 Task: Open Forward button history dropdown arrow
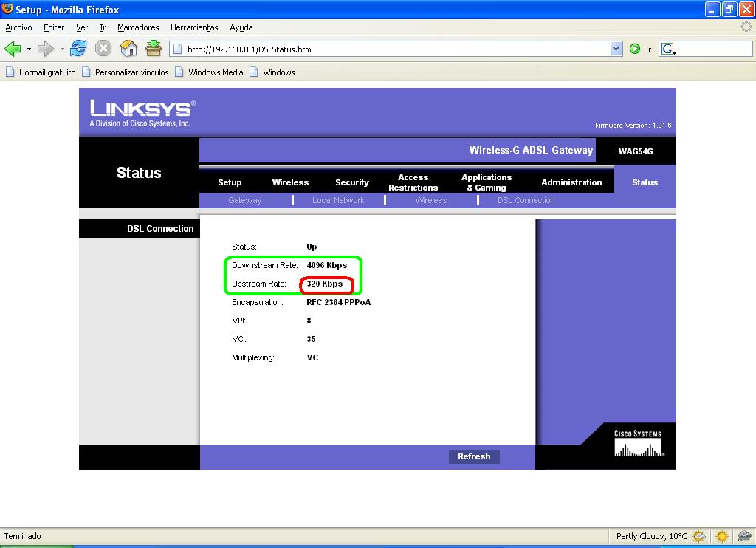[62, 49]
